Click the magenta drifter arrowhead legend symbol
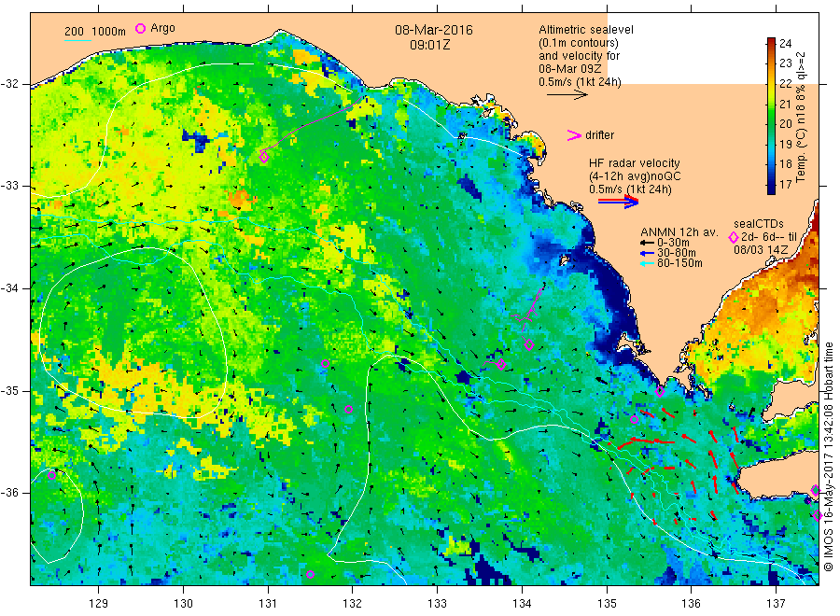The width and height of the screenshot is (840, 616). (574, 135)
